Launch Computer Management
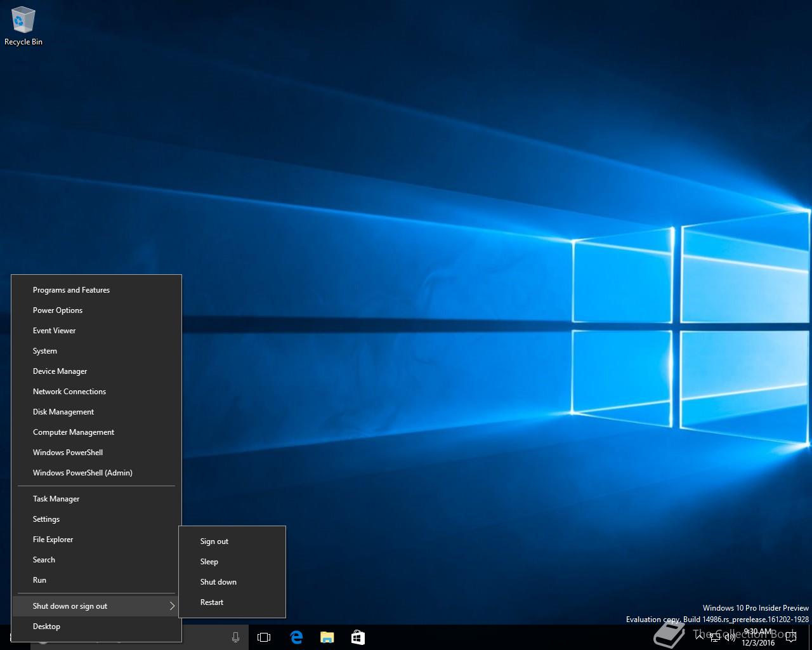The image size is (812, 650). click(x=96, y=432)
